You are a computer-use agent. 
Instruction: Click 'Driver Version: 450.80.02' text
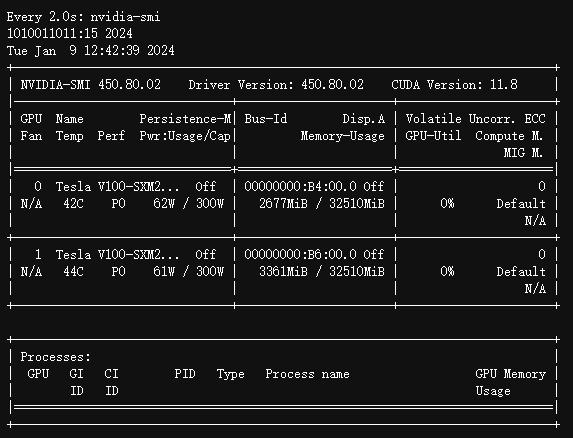276,85
